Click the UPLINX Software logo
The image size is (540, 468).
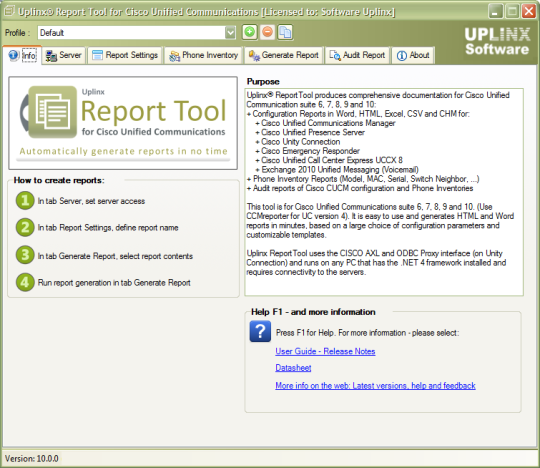497,41
